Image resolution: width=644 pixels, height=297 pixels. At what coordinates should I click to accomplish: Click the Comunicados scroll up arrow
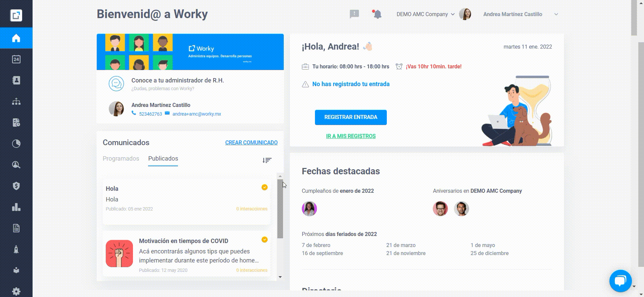click(280, 176)
